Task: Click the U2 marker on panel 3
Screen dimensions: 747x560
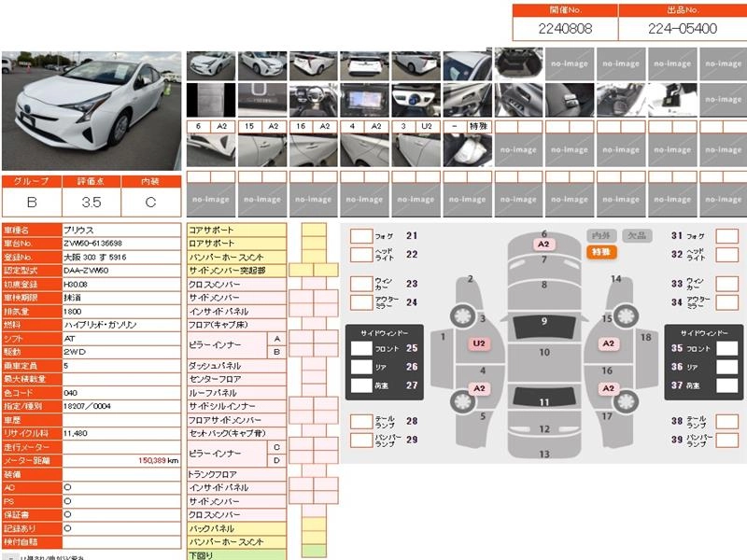Action: (479, 343)
